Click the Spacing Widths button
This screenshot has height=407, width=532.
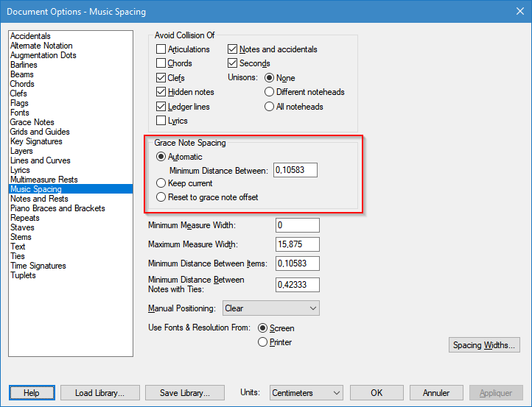(x=485, y=345)
